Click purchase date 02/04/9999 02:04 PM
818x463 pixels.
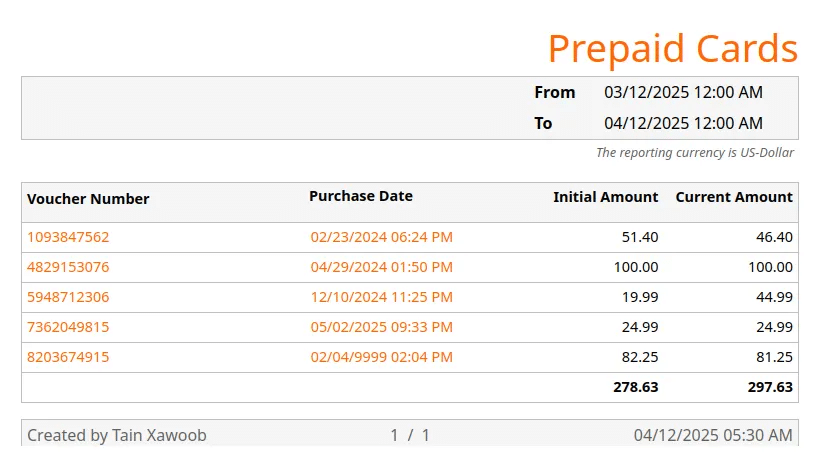tap(381, 357)
